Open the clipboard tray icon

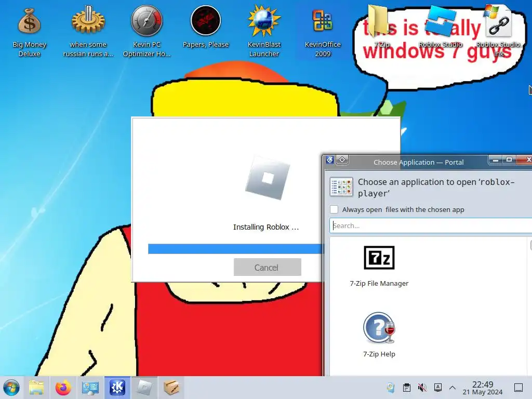point(406,388)
